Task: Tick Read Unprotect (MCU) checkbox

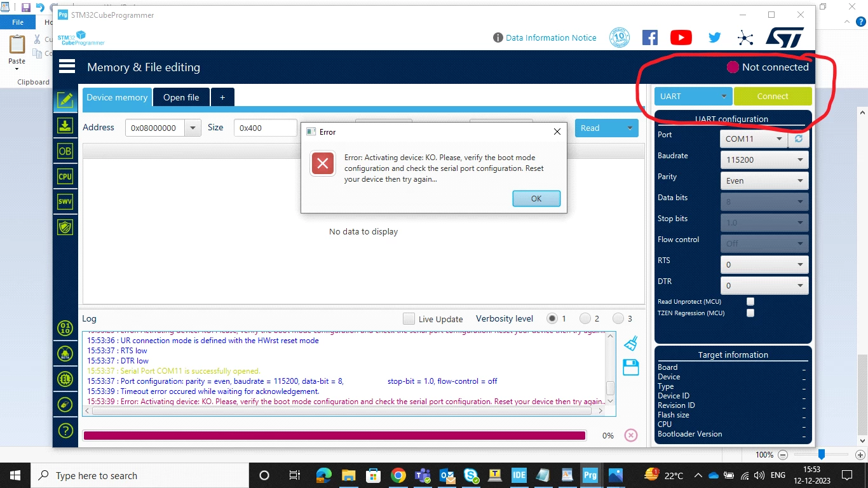Action: 750,302
